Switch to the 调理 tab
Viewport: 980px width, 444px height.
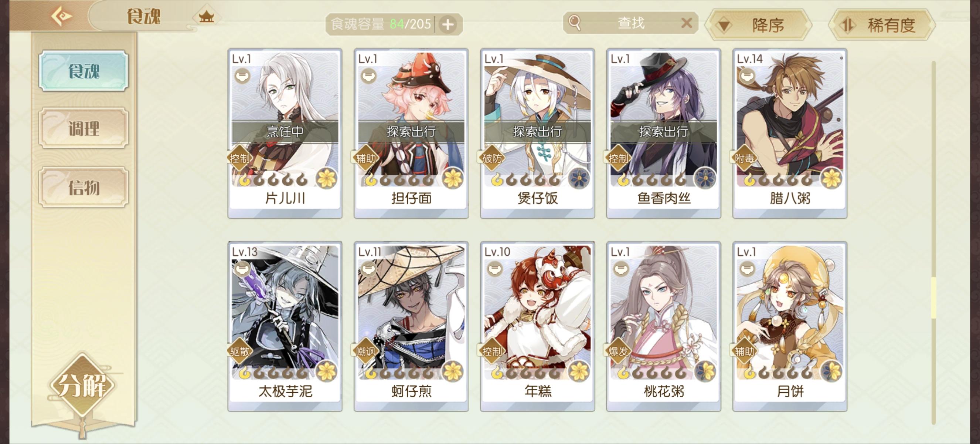click(x=83, y=128)
